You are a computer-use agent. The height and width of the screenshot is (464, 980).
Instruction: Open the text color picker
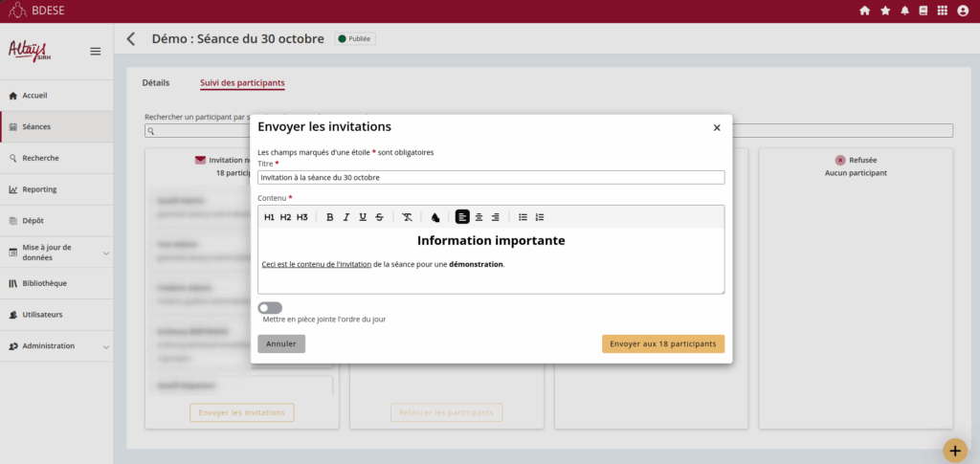click(435, 217)
